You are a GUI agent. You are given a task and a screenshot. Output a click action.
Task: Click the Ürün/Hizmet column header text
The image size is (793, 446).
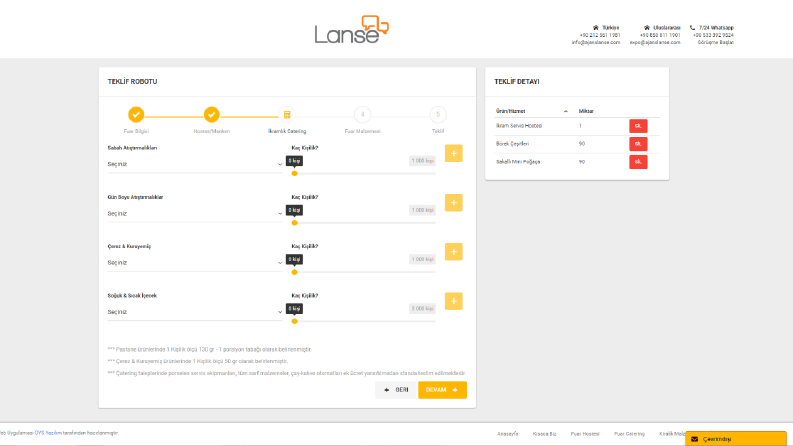click(x=510, y=111)
